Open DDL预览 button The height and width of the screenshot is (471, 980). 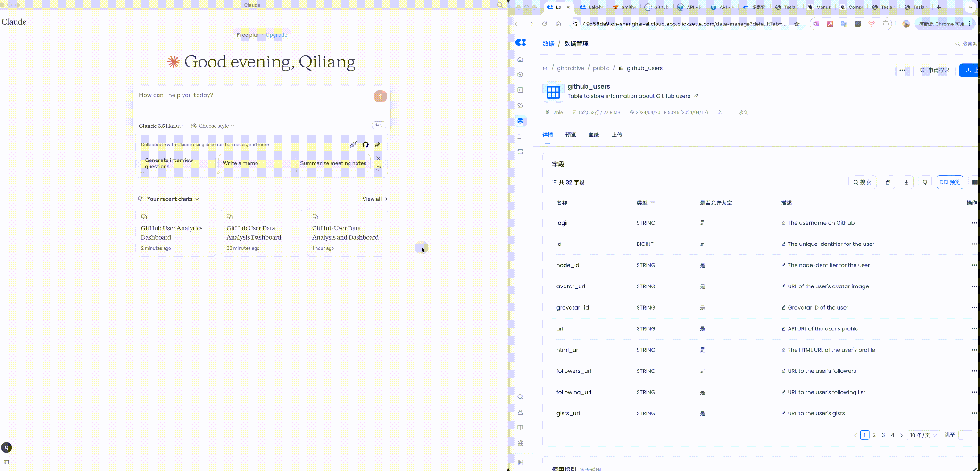coord(950,182)
